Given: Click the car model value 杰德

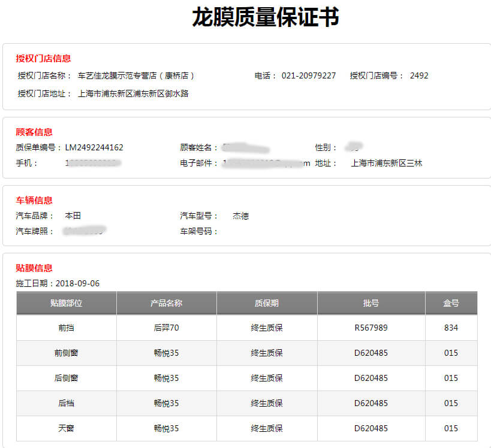Looking at the screenshot, I should point(240,216).
